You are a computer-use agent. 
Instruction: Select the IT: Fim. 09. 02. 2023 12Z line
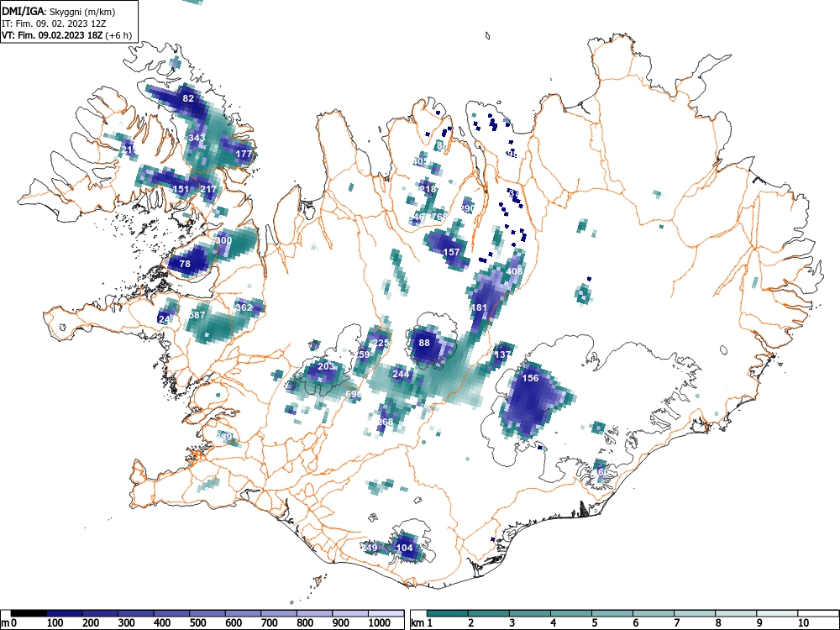[x=55, y=24]
